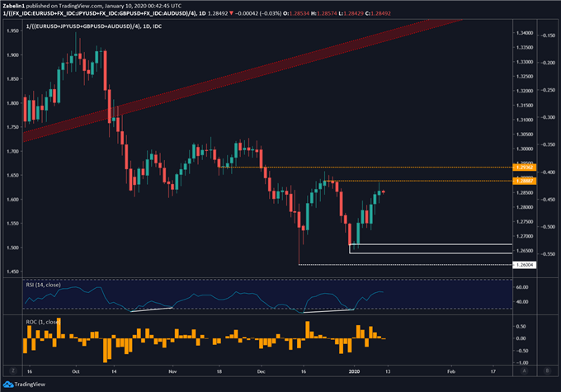Click the change value −0.00042 (−0.03%)

coord(257,13)
